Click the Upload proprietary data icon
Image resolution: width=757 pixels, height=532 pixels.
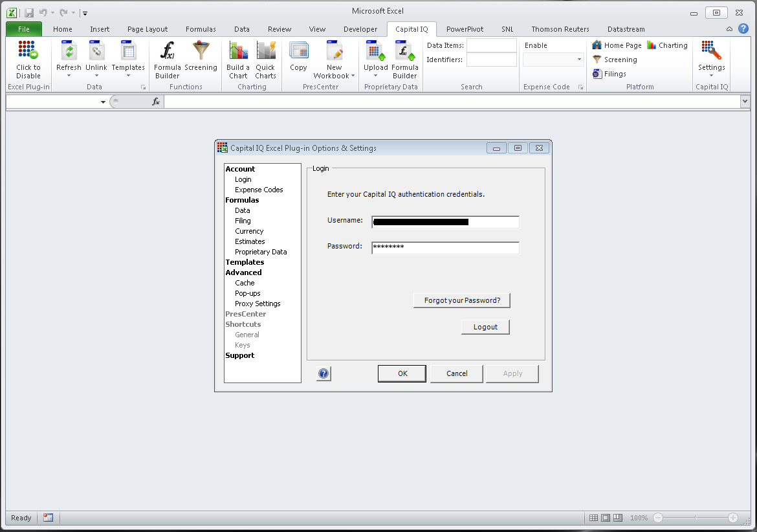(x=376, y=50)
